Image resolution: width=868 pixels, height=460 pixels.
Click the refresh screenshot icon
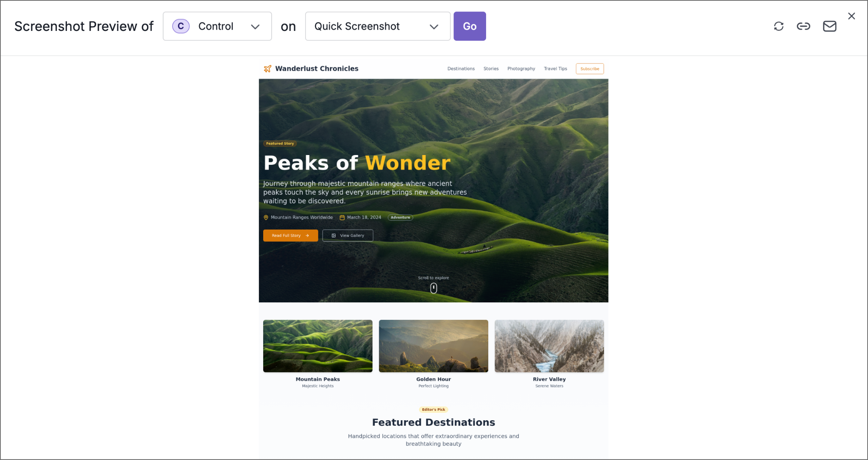pos(779,26)
